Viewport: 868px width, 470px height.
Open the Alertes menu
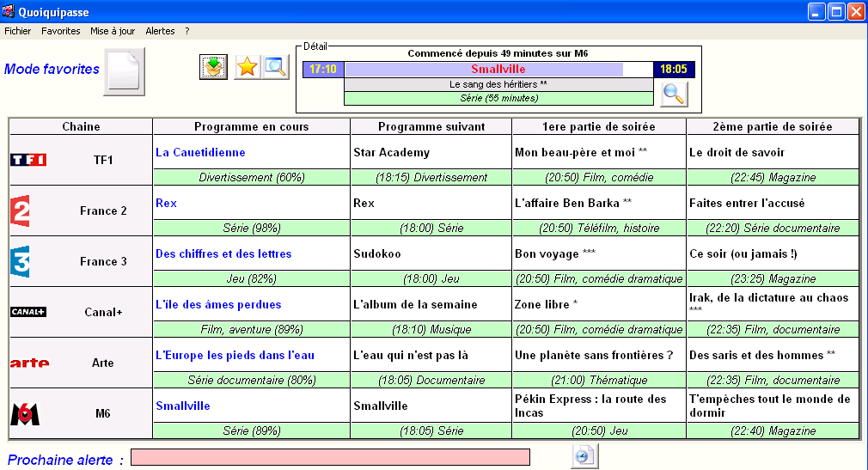point(160,31)
